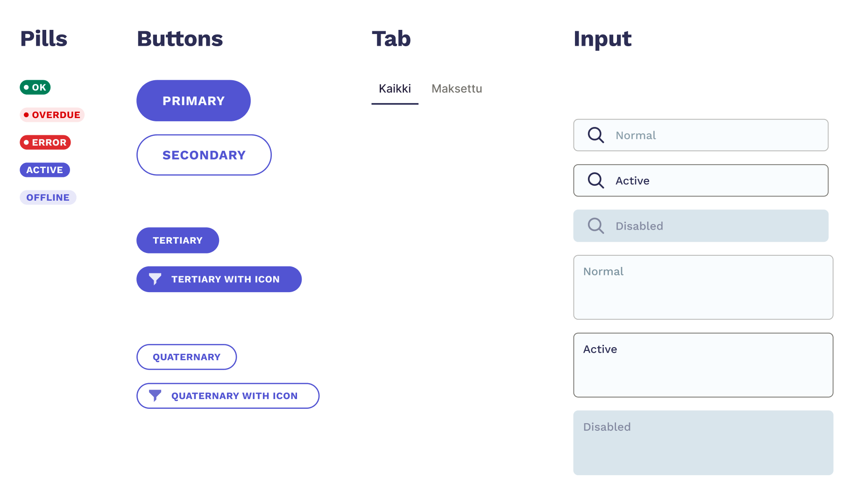Click the red Error pill

click(x=45, y=142)
